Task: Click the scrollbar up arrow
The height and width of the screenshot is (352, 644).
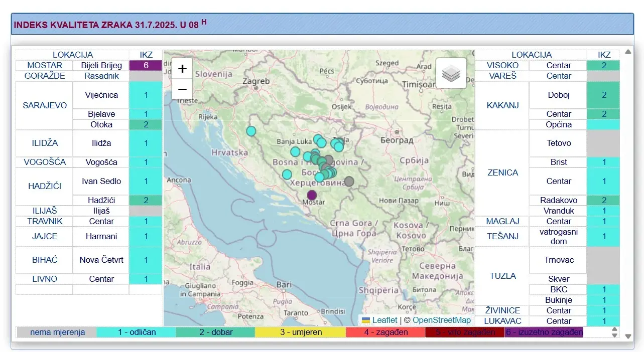Action: pos(628,51)
